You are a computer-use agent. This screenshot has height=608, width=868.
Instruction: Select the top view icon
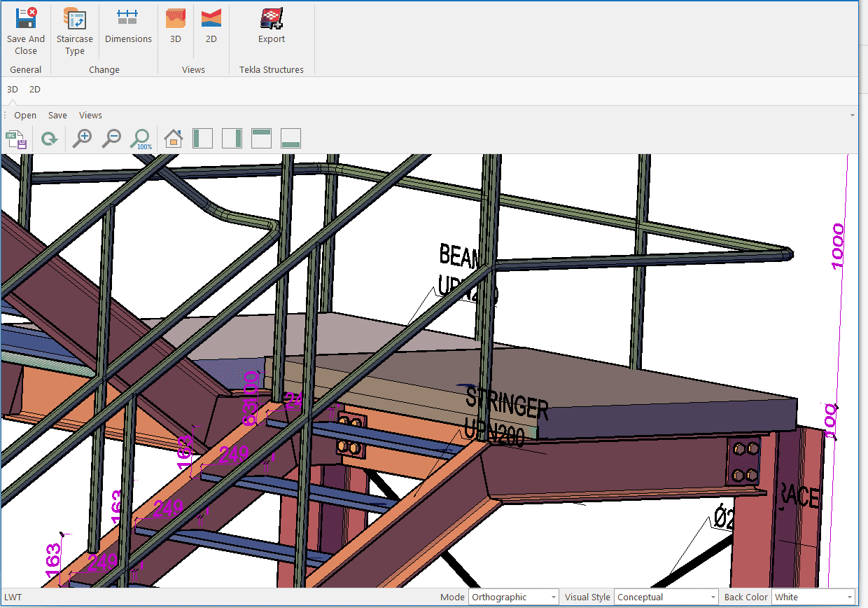pyautogui.click(x=261, y=139)
